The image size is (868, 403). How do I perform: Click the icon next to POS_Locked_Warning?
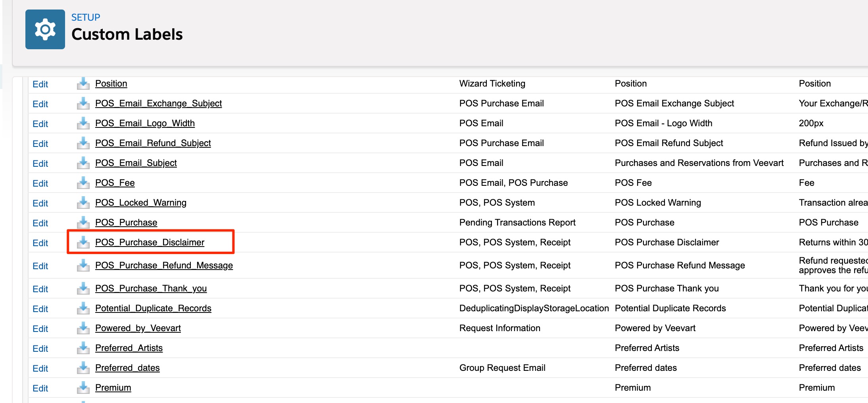point(83,202)
